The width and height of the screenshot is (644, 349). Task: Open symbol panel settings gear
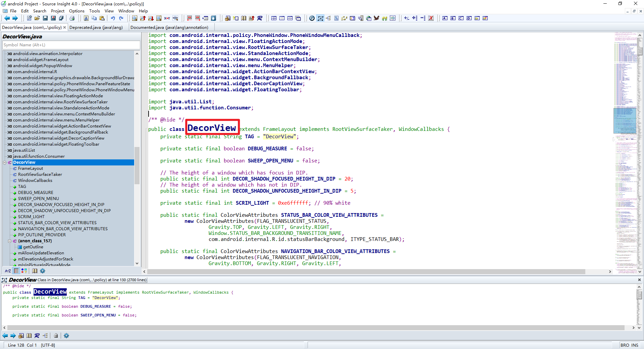43,271
